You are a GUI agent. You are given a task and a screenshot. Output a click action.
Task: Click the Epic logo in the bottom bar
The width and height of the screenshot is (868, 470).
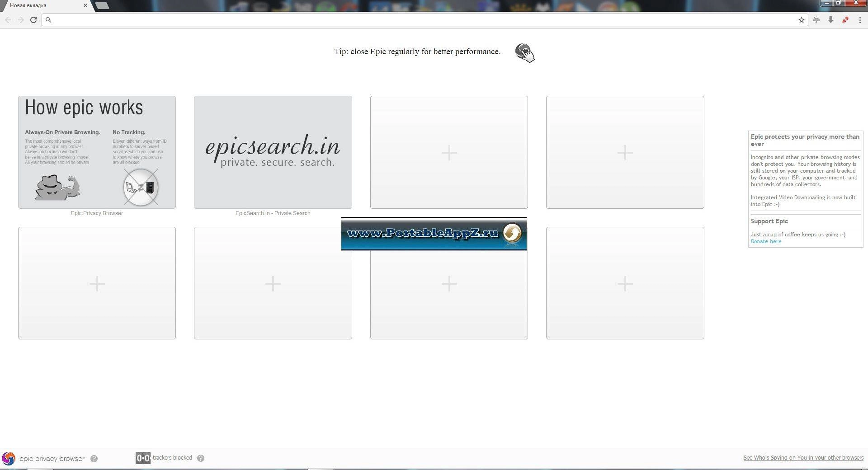(x=8, y=458)
